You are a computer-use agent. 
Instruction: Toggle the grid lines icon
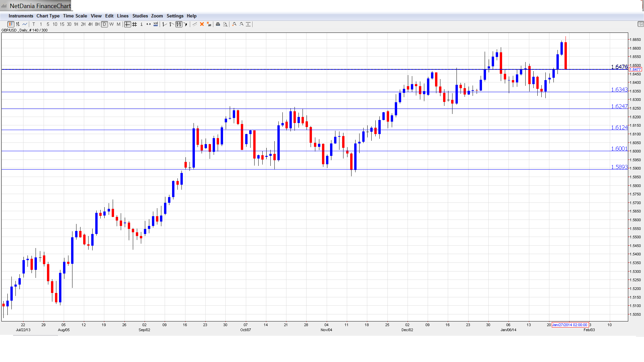point(135,24)
